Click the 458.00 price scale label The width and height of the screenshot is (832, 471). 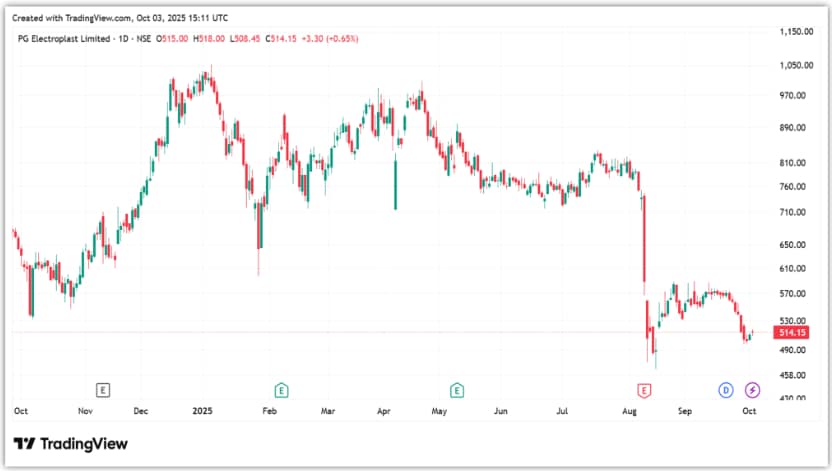point(792,375)
